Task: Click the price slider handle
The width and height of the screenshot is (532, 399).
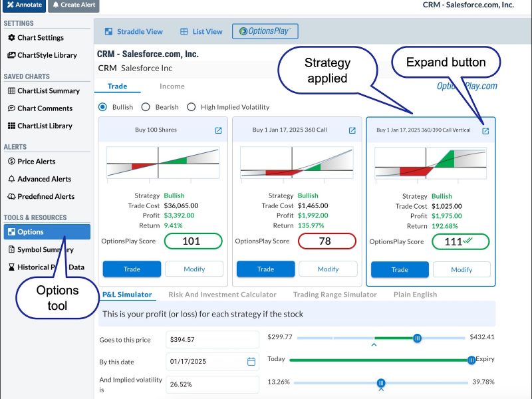Action: pyautogui.click(x=418, y=338)
